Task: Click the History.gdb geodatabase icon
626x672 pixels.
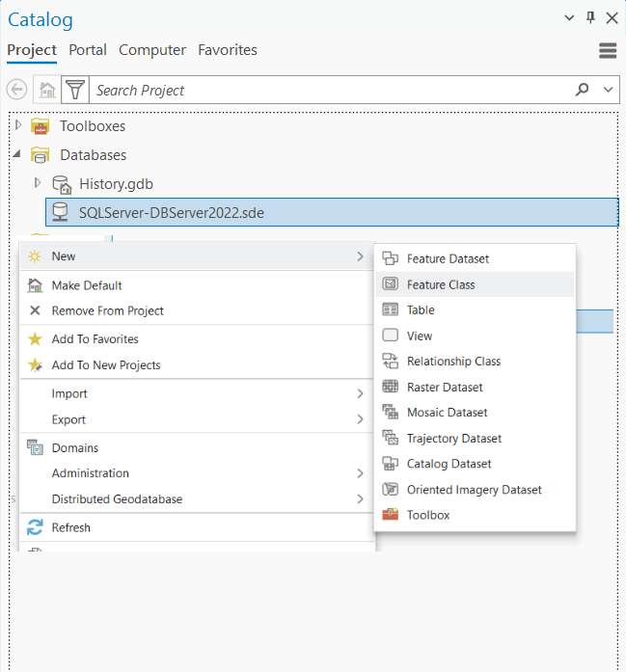Action: [62, 184]
